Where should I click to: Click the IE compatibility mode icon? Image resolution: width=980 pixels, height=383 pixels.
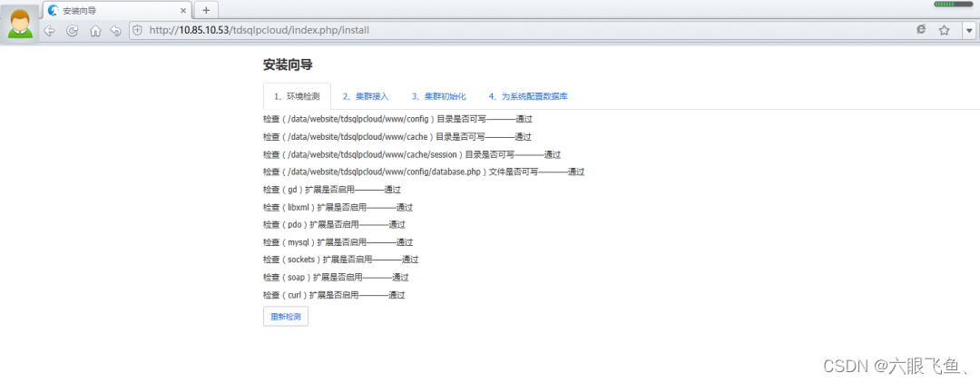click(921, 29)
